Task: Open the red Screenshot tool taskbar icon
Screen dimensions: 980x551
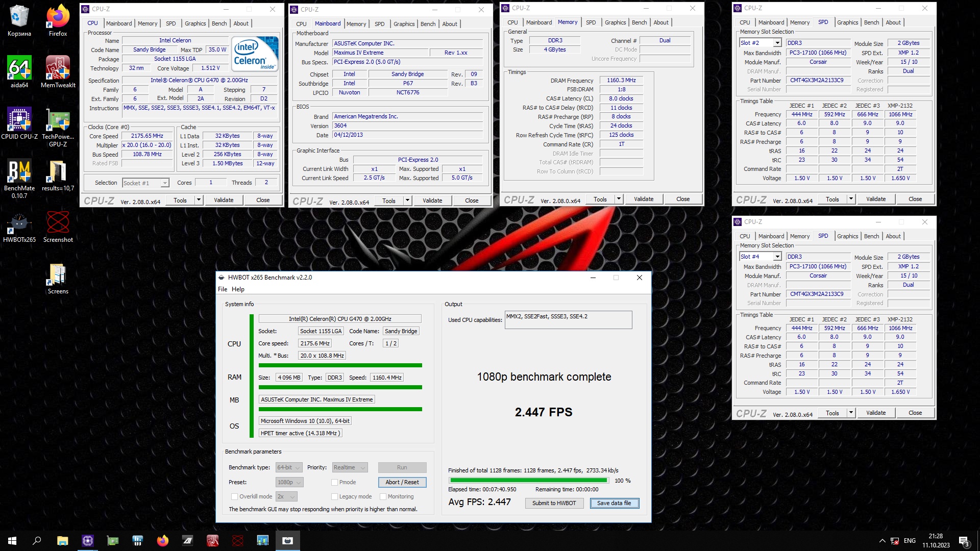Action: click(x=237, y=541)
